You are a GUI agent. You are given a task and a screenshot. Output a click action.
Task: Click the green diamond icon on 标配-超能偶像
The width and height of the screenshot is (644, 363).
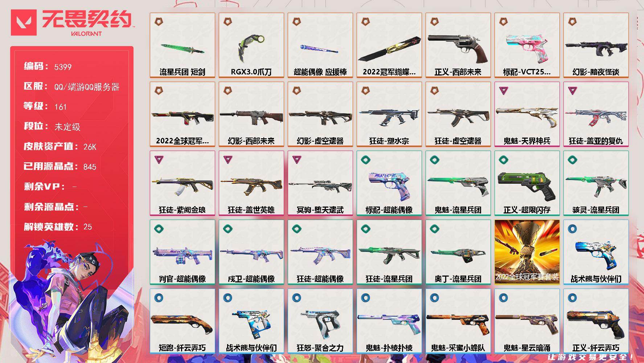point(365,160)
